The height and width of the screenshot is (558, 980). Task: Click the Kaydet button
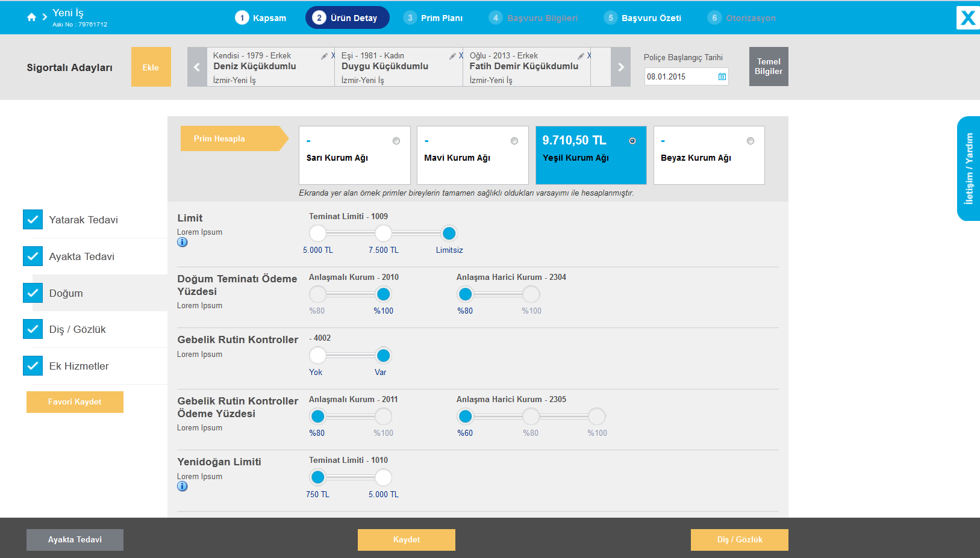(x=407, y=540)
